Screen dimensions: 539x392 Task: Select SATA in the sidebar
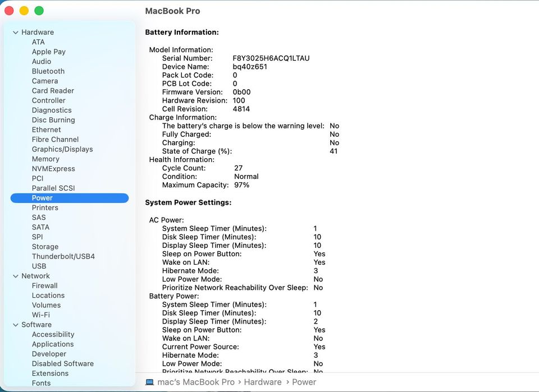[40, 227]
